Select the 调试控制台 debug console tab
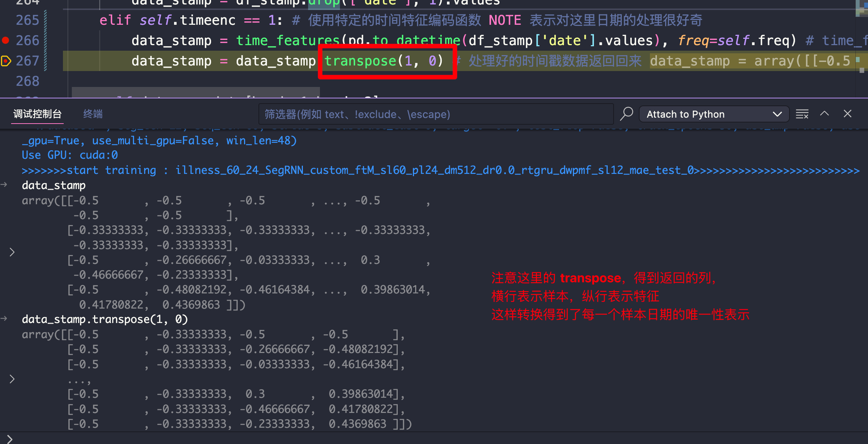This screenshot has height=444, width=868. click(37, 114)
